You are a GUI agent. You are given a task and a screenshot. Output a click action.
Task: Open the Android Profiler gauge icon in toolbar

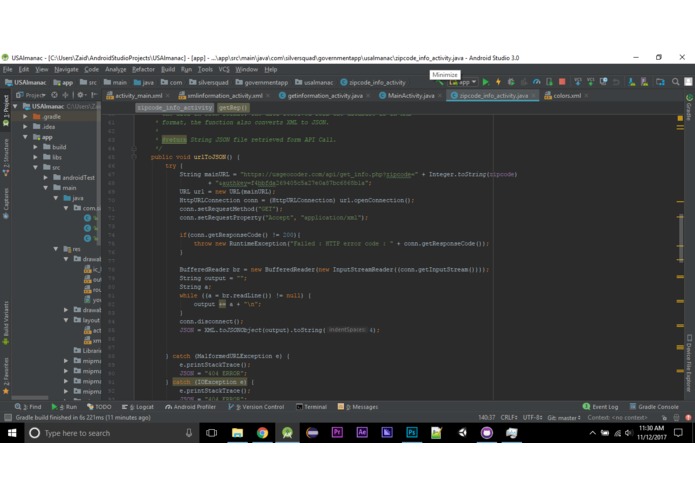[536, 82]
